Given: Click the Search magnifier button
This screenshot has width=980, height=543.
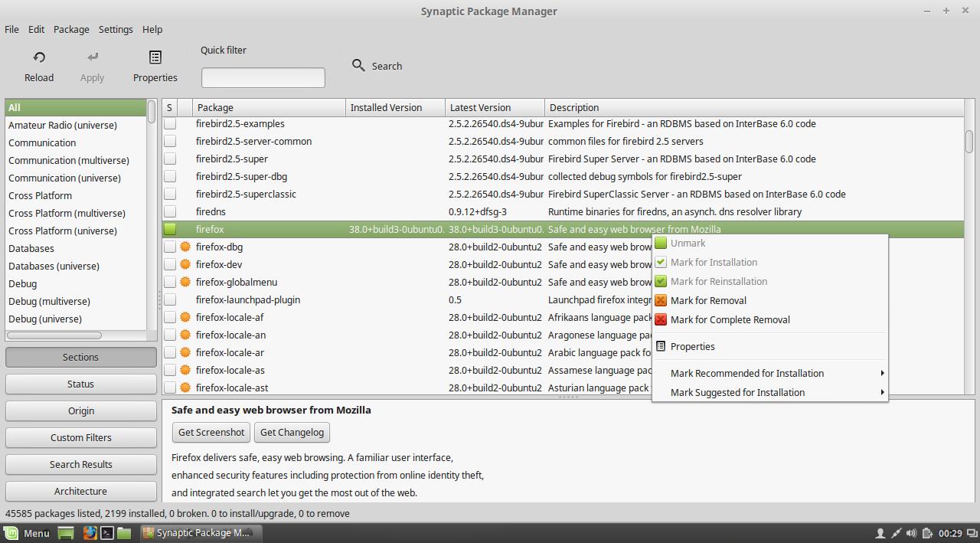Looking at the screenshot, I should 358,65.
